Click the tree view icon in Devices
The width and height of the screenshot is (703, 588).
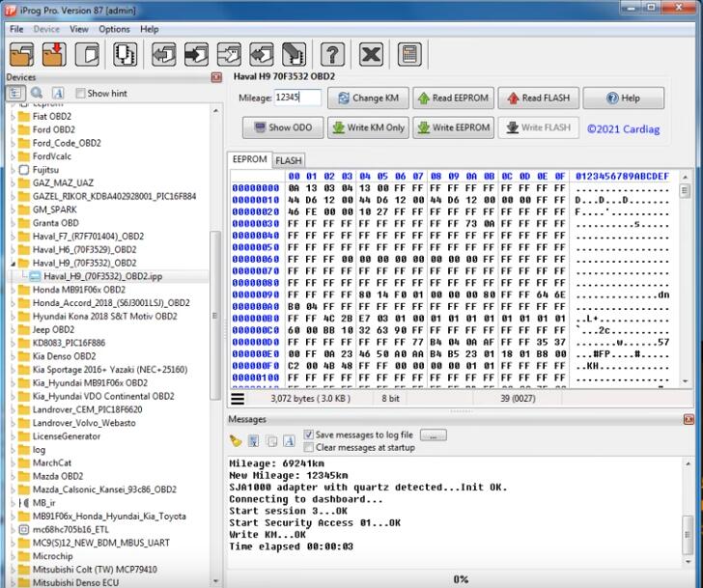coord(15,94)
